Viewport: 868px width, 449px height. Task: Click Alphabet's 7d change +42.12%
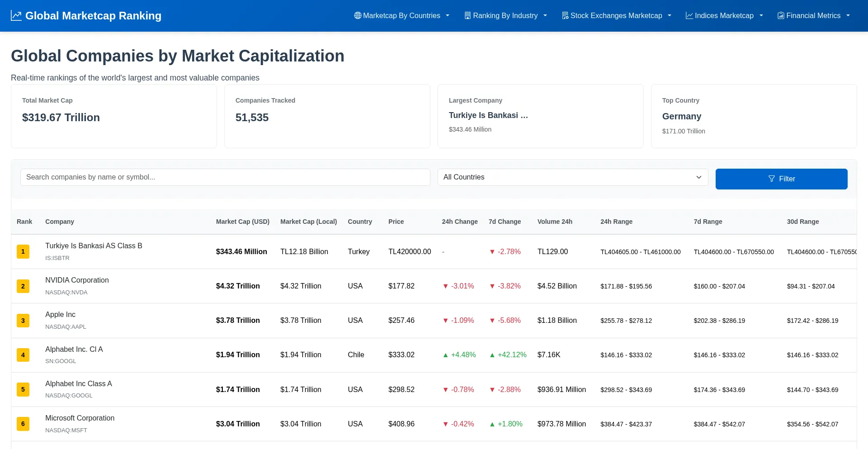pyautogui.click(x=508, y=355)
